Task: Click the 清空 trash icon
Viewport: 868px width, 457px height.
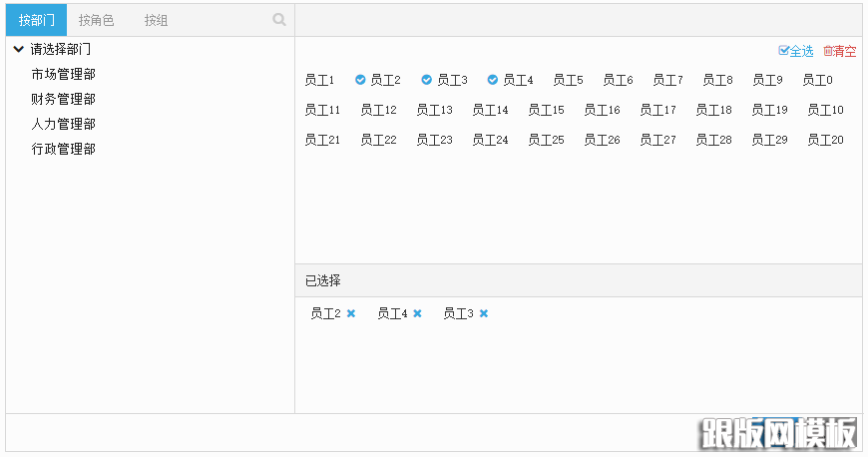Action: point(827,51)
